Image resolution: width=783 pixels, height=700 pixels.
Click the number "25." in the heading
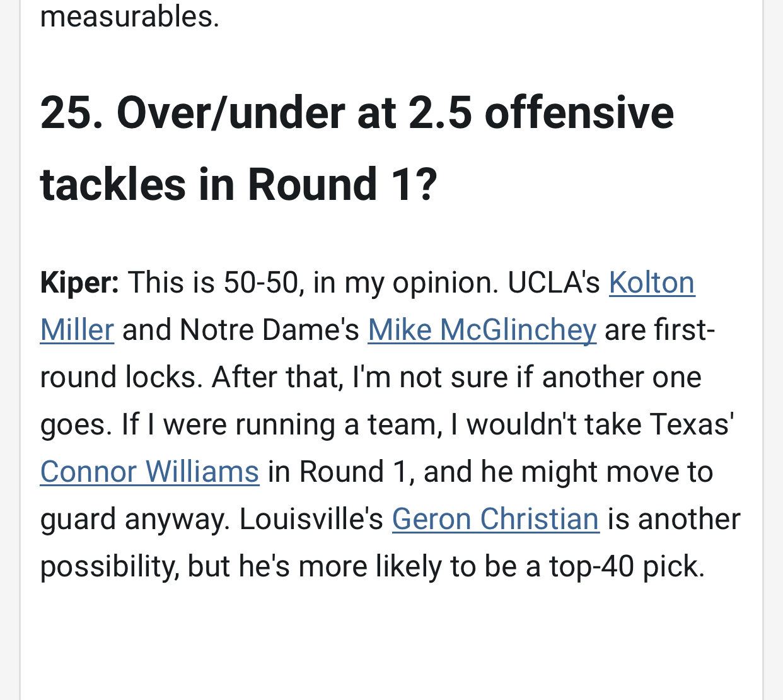pos(71,114)
